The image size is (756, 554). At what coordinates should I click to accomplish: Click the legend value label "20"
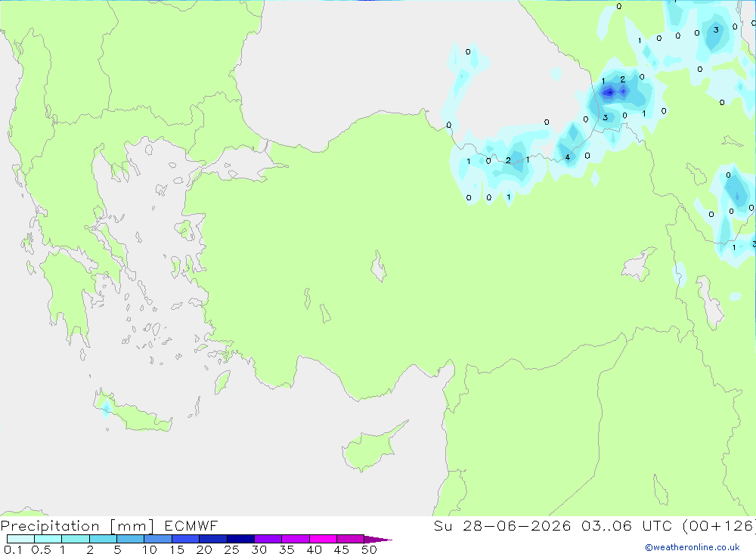(x=204, y=549)
